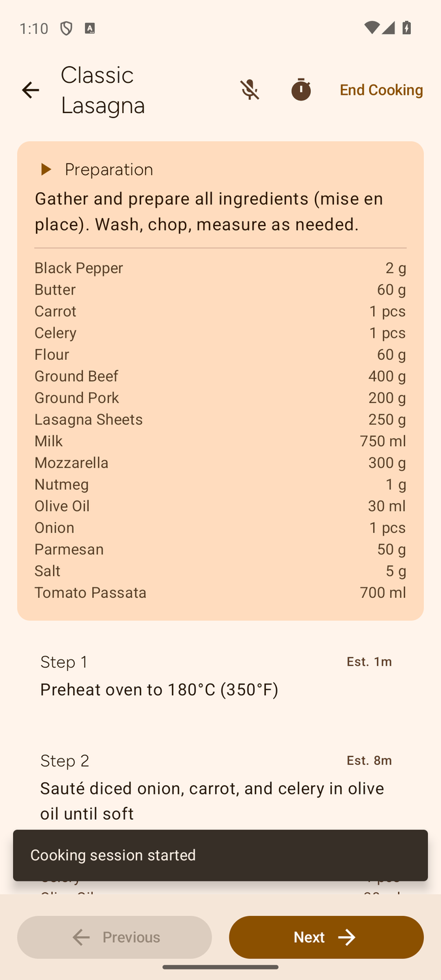
Task: Tap the arrow icon inside the Next button
Action: 347,937
